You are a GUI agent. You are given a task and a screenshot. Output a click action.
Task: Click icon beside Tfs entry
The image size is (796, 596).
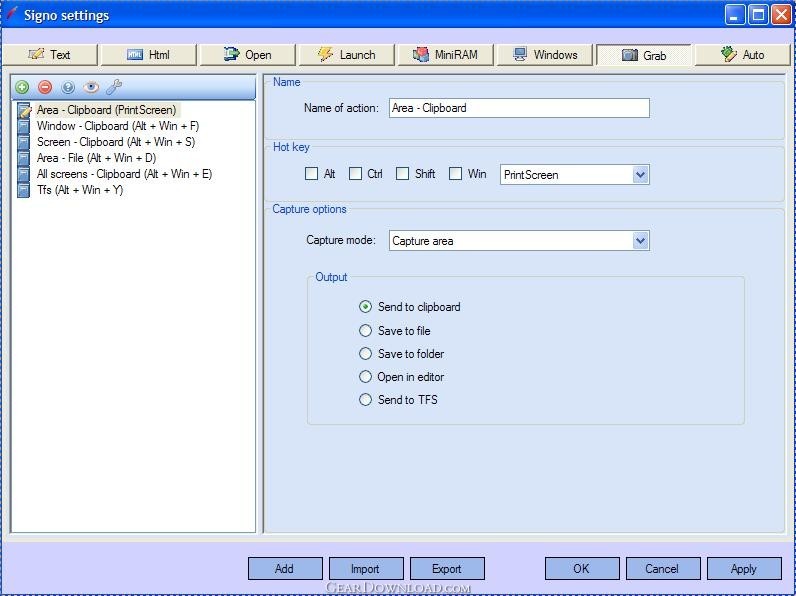coord(23,190)
